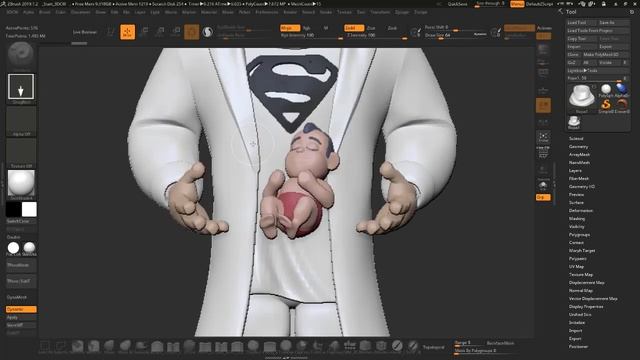Screen dimensions: 640x360
Task: Expand the Polygroups sub-palette
Action: [x=579, y=235]
